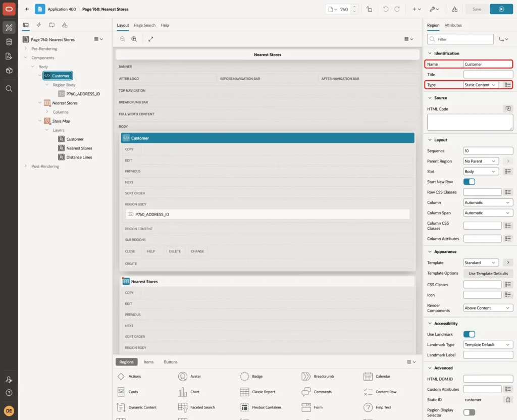Click the property Filter field

pos(460,39)
